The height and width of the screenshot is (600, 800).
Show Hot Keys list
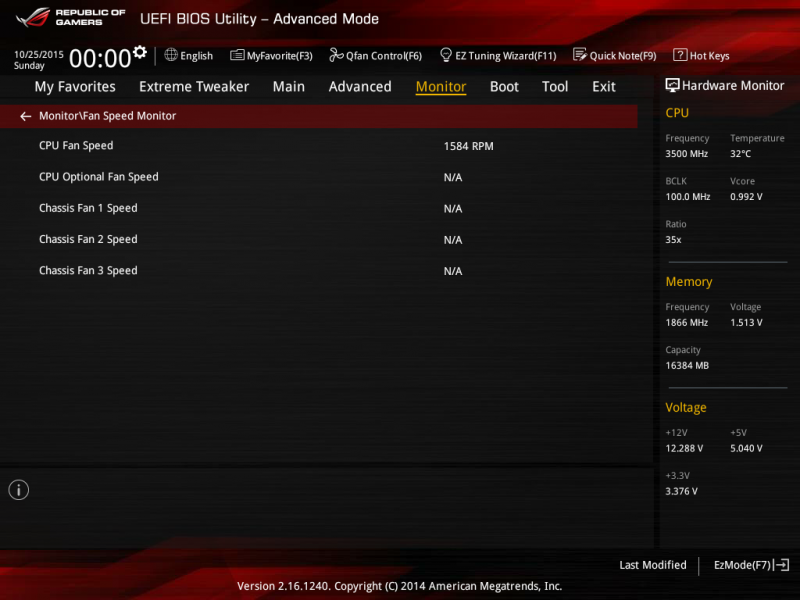709,56
